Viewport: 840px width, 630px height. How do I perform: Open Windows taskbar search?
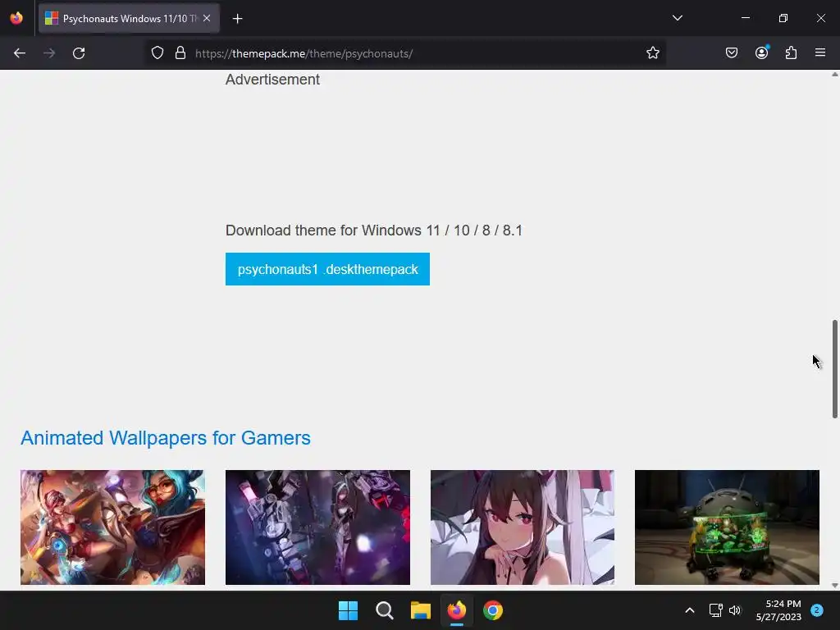pyautogui.click(x=384, y=610)
